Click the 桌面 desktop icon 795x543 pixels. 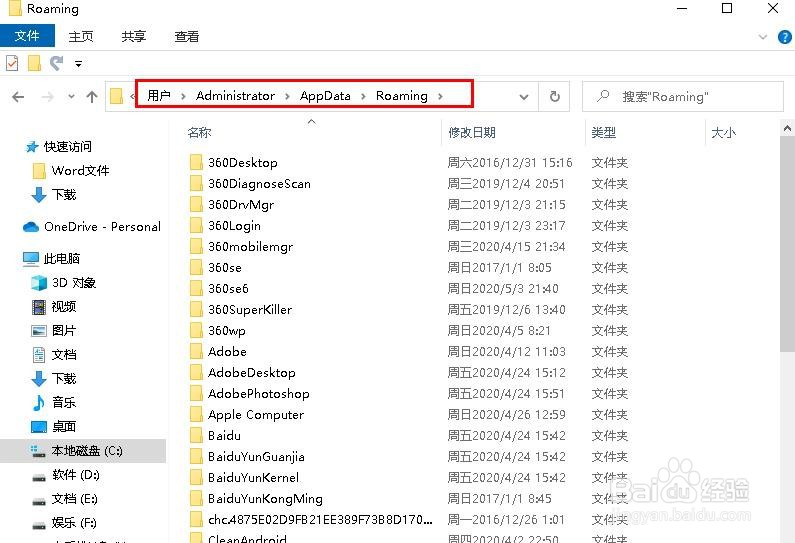click(39, 427)
